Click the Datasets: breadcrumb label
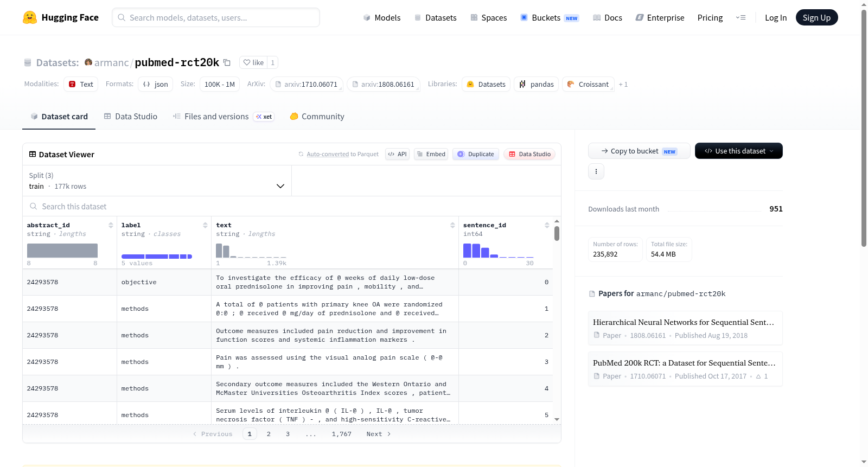 click(x=58, y=62)
